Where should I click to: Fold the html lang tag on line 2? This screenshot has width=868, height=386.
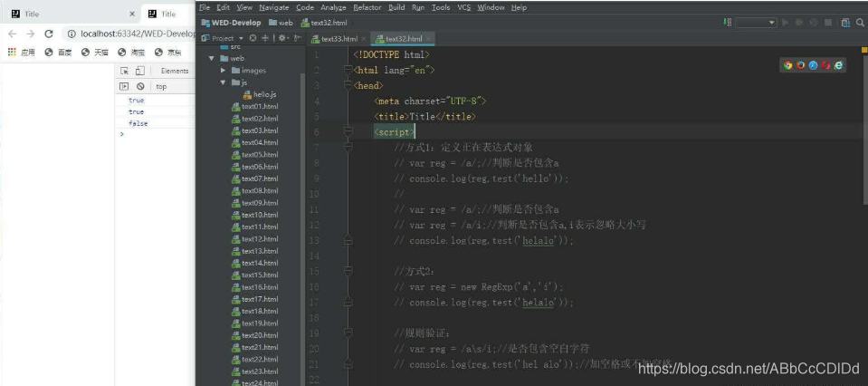click(x=348, y=70)
